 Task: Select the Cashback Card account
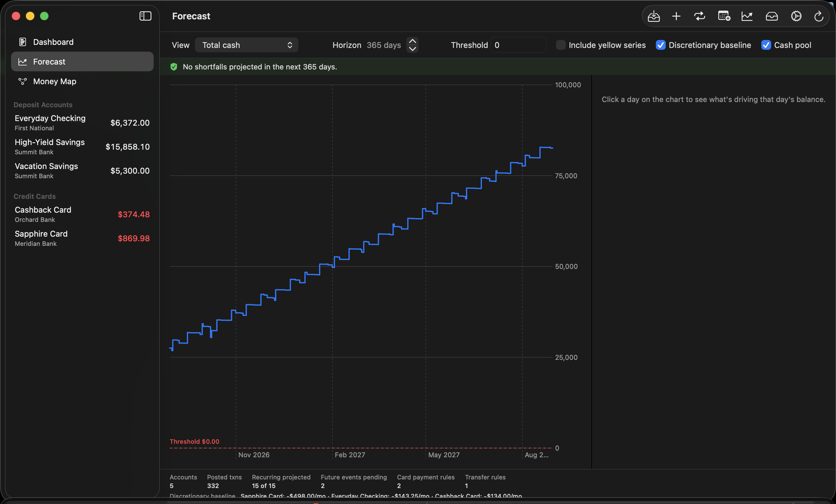coord(82,214)
